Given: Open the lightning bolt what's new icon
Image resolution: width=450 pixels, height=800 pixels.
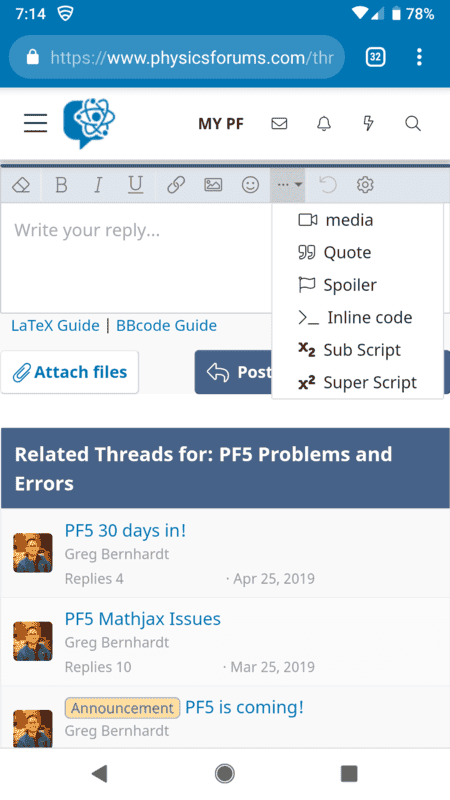Looking at the screenshot, I should 368,123.
